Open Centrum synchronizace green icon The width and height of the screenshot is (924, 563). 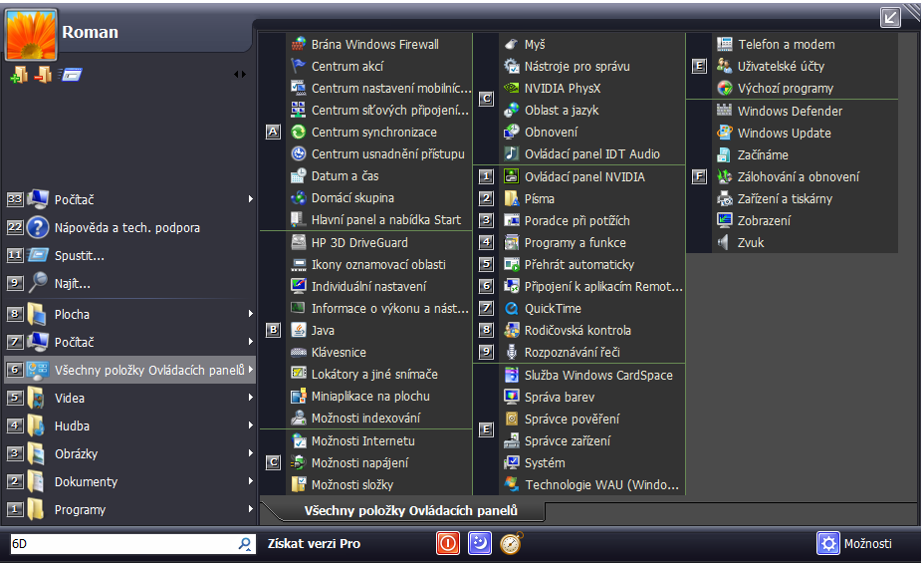click(x=299, y=133)
